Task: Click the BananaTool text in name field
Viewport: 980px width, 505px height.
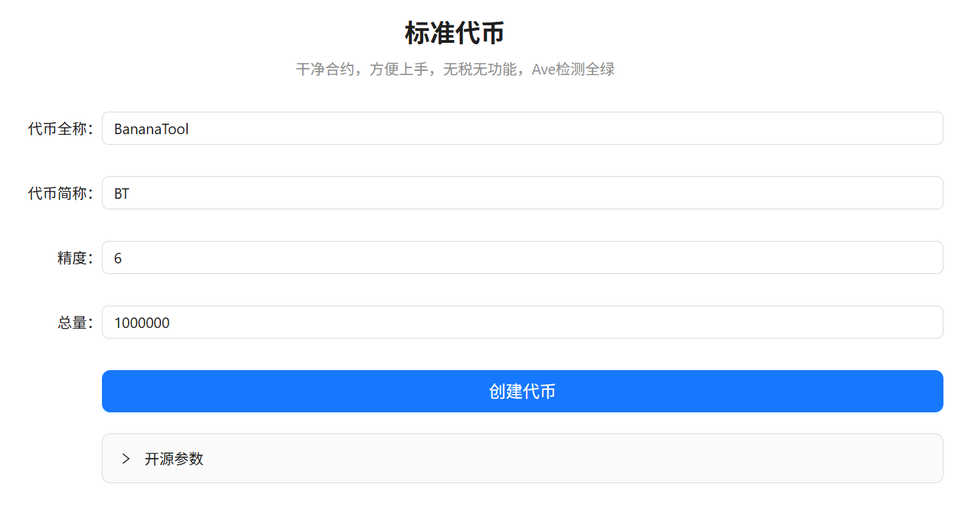Action: pyautogui.click(x=151, y=129)
